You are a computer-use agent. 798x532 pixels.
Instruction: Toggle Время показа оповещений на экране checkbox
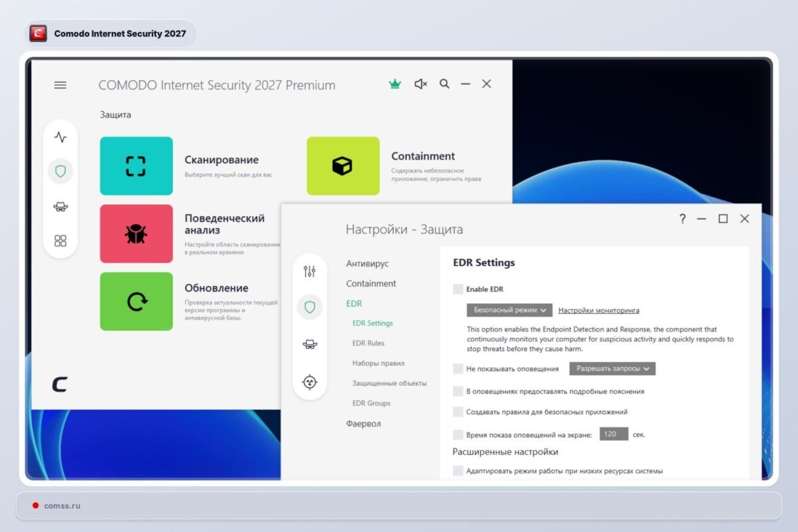pyautogui.click(x=458, y=434)
